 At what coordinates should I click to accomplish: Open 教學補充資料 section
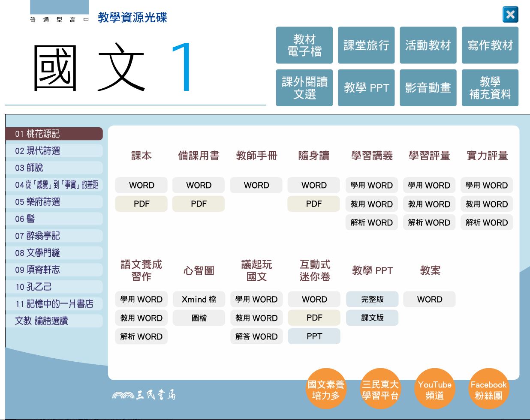(x=490, y=88)
